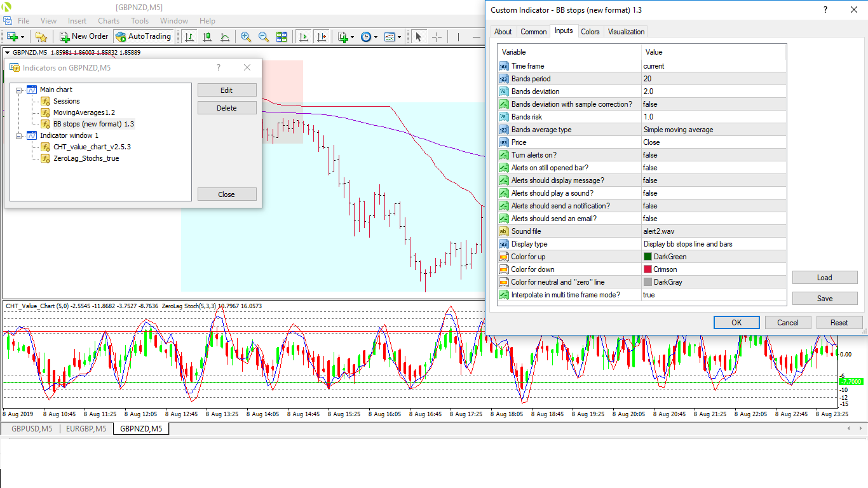Open the Profiles star folder icon

pos(41,37)
